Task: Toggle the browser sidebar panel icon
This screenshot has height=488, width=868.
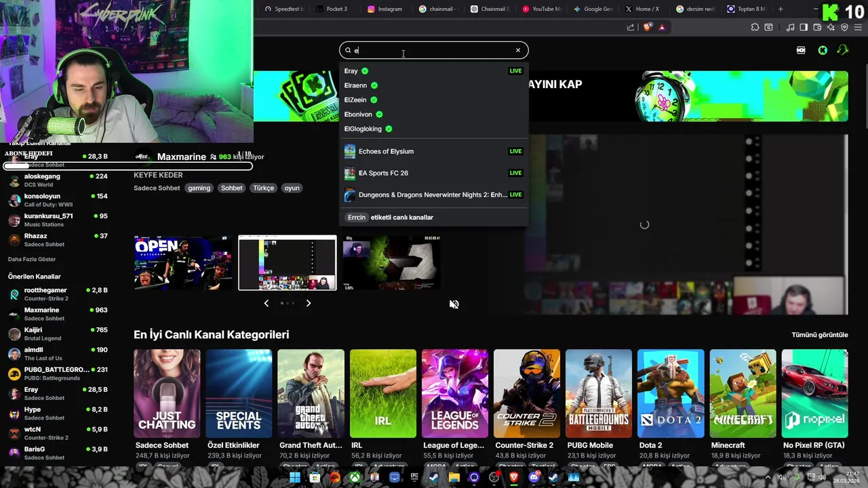Action: [x=804, y=27]
